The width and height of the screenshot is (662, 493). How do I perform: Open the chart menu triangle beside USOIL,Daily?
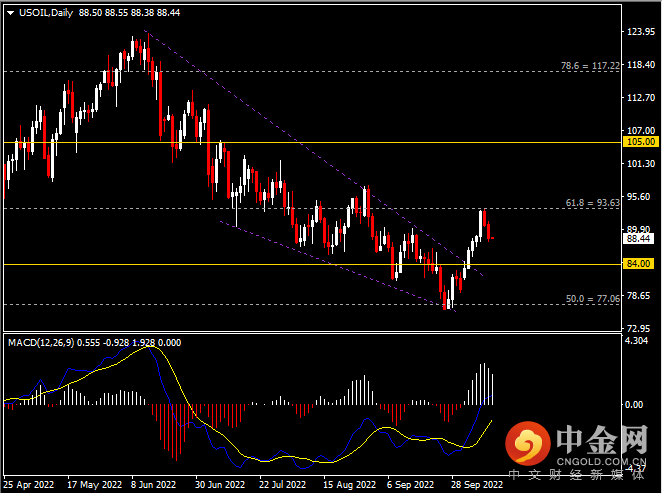coord(11,13)
